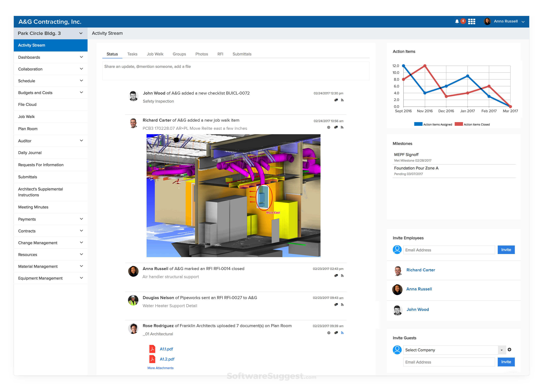Viewport: 543px width, 392px height.
Task: Follow the feed for Rose Rodriguez's upload
Action: point(342,333)
